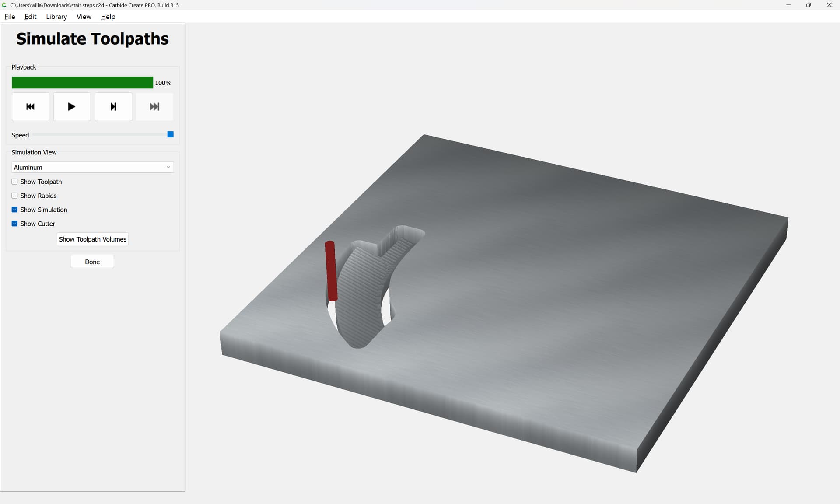
Task: Click the Speed slider handle
Action: coord(171,134)
